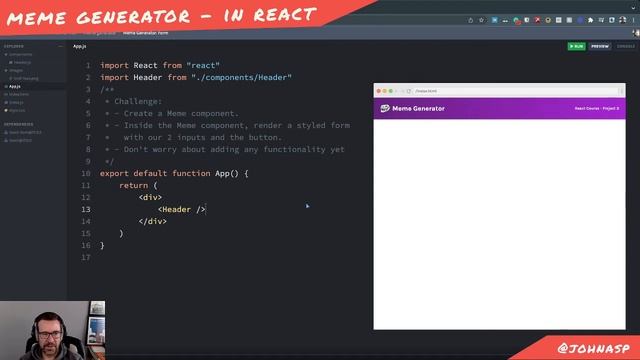Open the Console button
The width and height of the screenshot is (640, 360).
pyautogui.click(x=625, y=47)
